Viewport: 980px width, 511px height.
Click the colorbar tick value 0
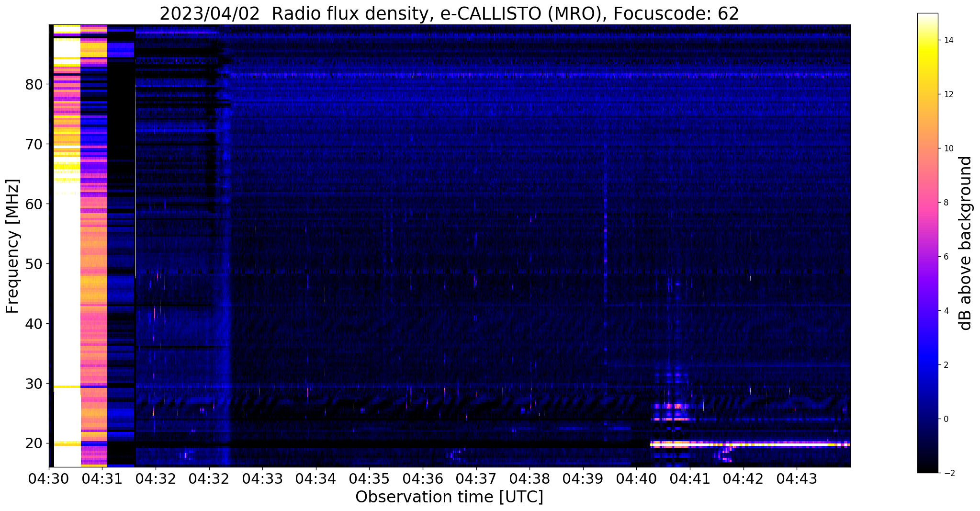point(946,419)
